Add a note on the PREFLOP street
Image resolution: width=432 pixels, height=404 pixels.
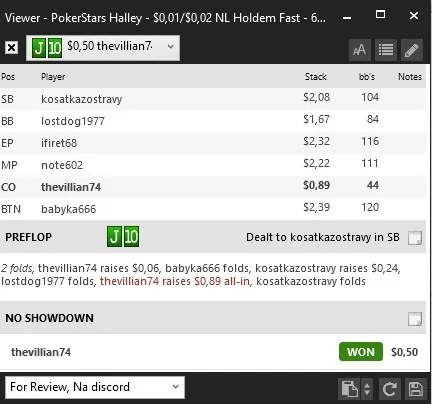415,238
